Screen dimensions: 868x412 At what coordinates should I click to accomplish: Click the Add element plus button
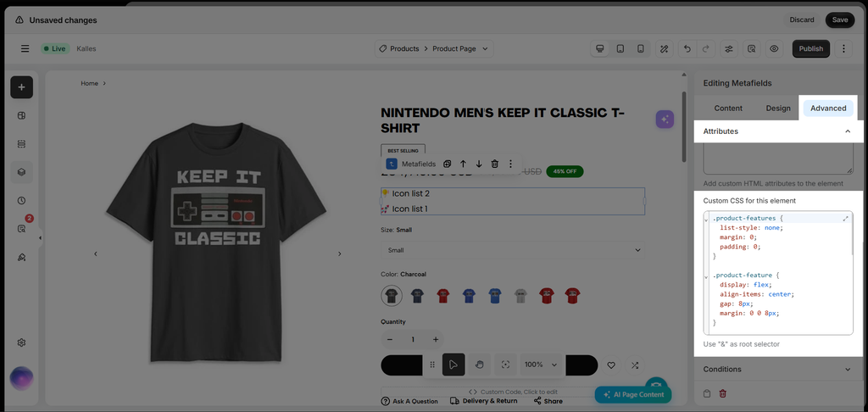coord(21,87)
